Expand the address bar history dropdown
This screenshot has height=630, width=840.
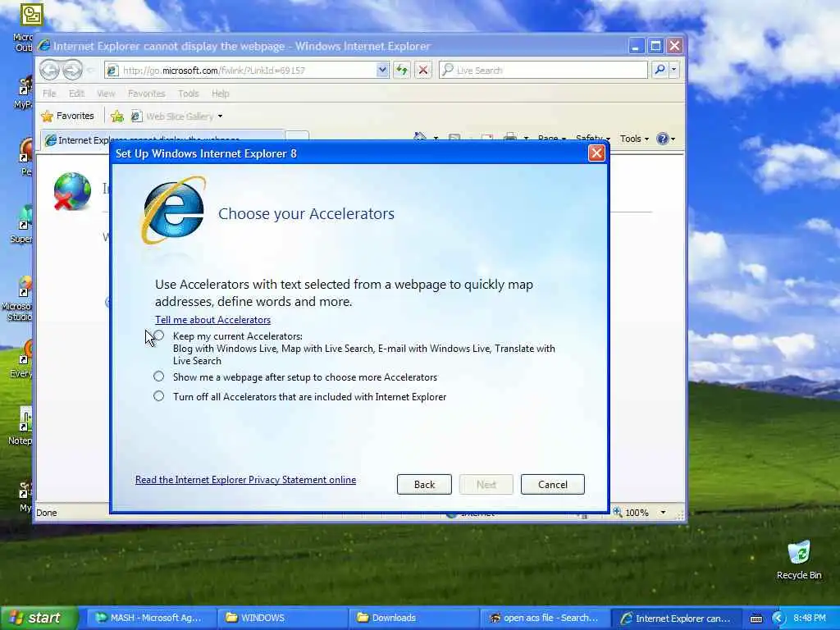(382, 71)
